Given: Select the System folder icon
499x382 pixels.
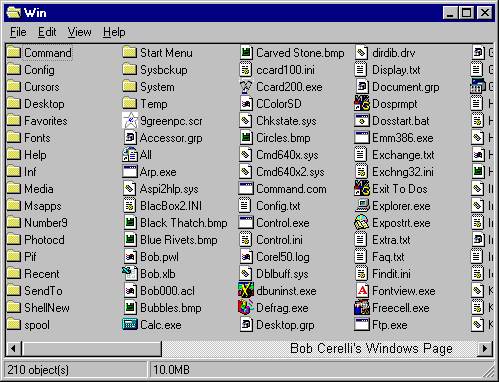Looking at the screenshot, I should pos(130,86).
